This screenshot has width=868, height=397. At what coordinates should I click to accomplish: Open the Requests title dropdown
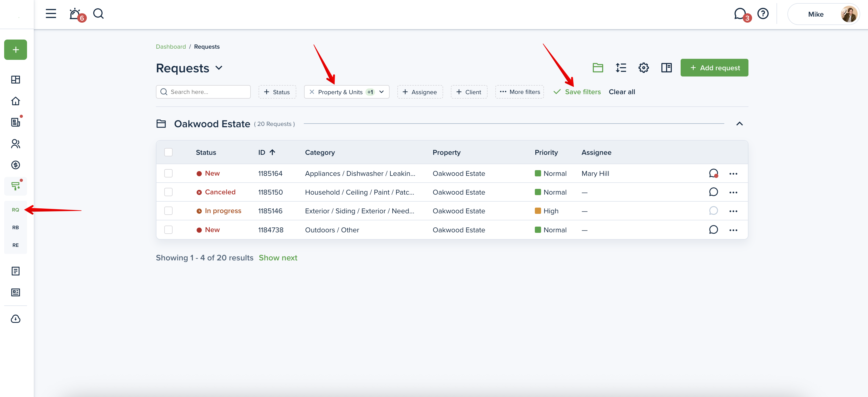[219, 68]
